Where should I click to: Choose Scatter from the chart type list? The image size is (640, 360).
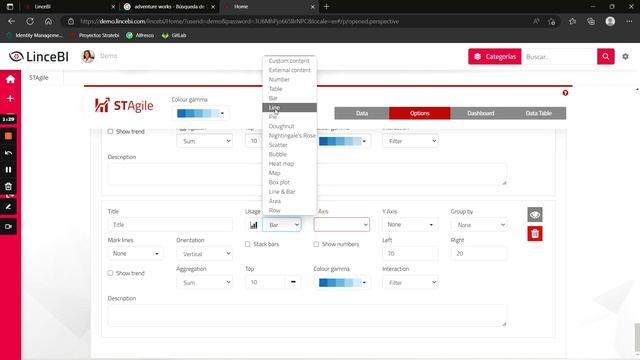pos(289,145)
